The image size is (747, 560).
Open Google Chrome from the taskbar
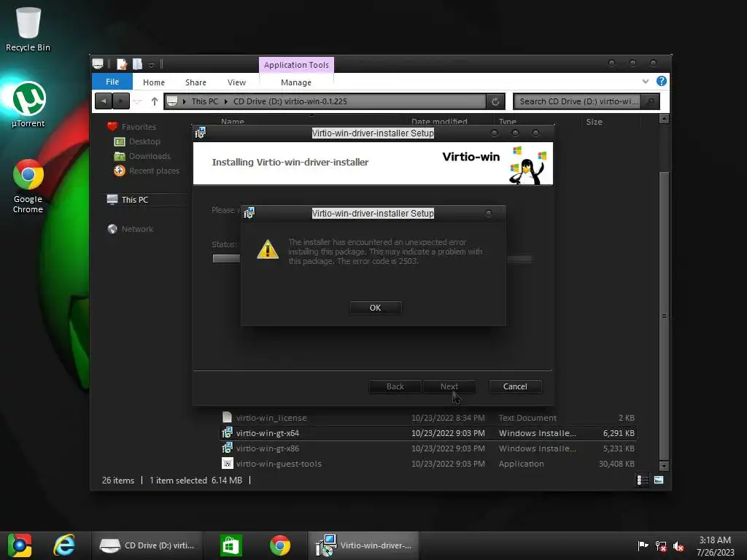click(280, 545)
